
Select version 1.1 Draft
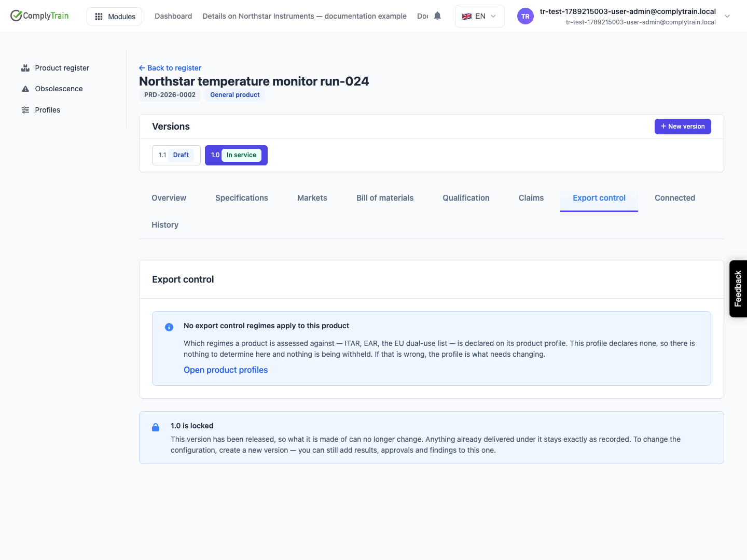(x=176, y=155)
